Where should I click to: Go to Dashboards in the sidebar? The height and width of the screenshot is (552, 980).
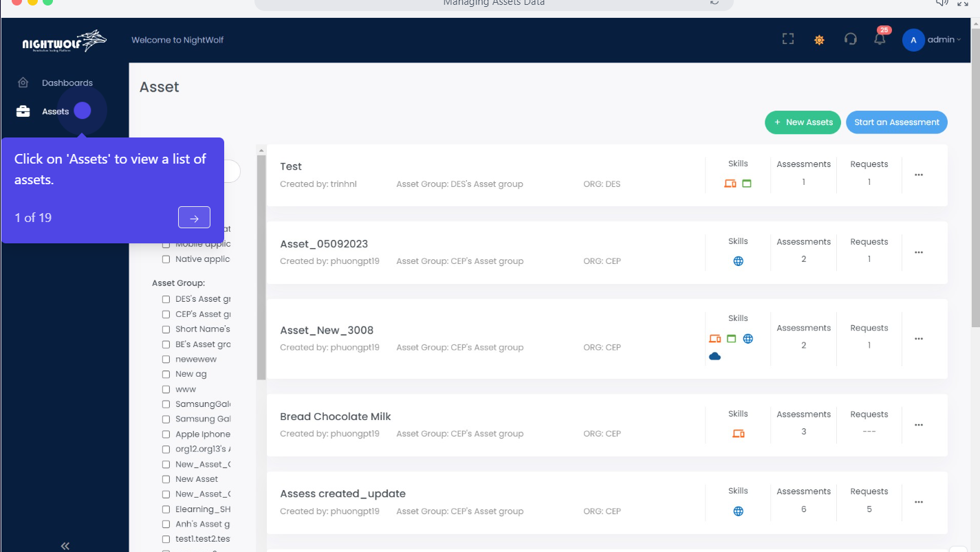pos(67,83)
